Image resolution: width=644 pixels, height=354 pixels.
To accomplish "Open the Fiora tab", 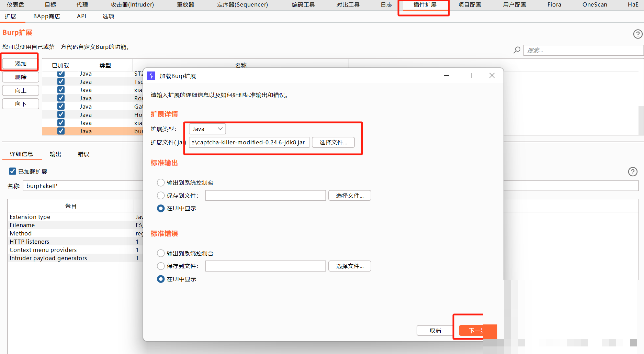I will pos(554,5).
